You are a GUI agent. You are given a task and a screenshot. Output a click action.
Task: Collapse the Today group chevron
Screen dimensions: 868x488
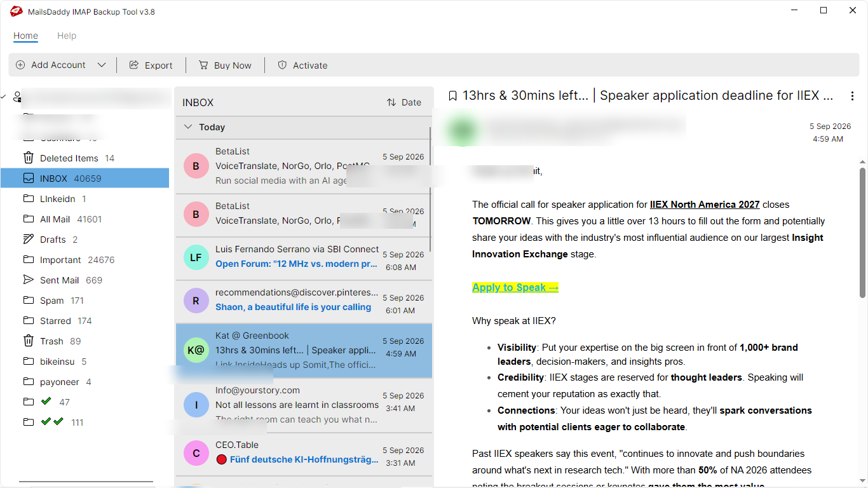click(187, 127)
